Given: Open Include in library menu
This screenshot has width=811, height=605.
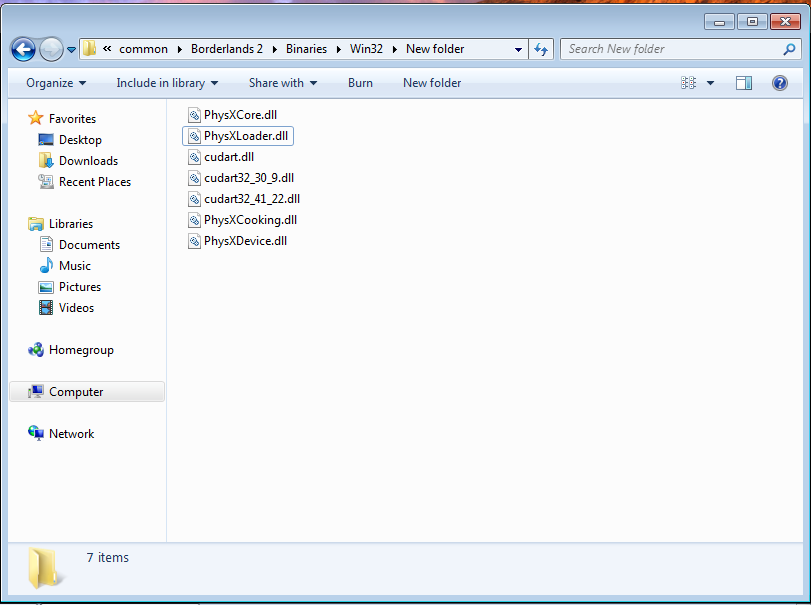Looking at the screenshot, I should [x=167, y=83].
